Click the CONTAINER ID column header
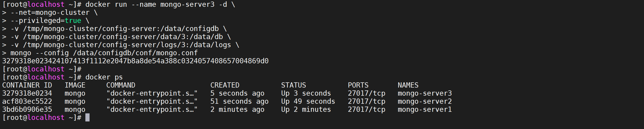 pyautogui.click(x=27, y=85)
